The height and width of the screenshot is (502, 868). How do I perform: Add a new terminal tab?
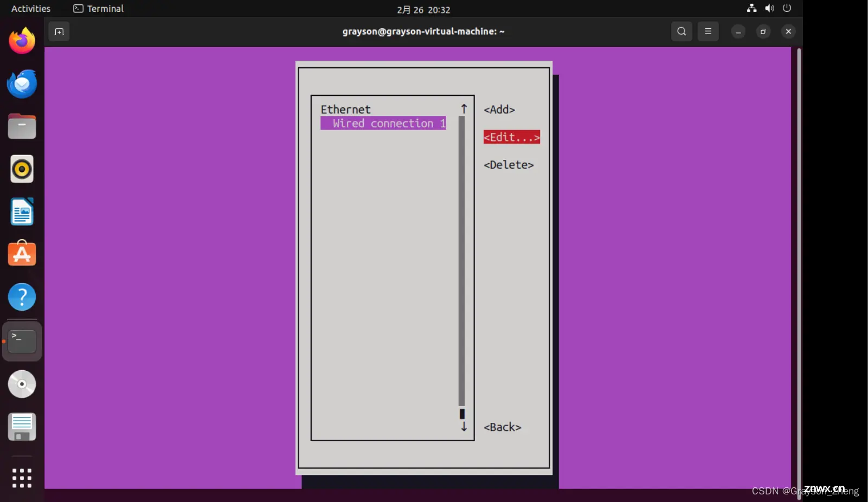click(x=59, y=31)
